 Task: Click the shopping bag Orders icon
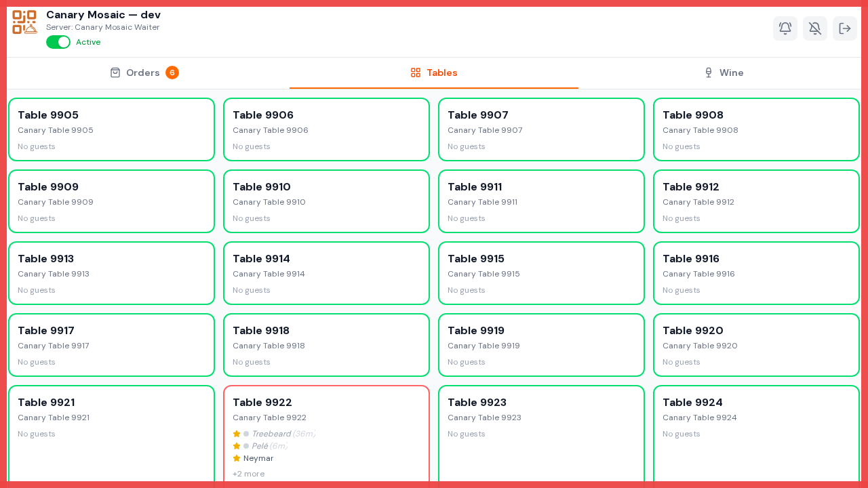[x=115, y=73]
